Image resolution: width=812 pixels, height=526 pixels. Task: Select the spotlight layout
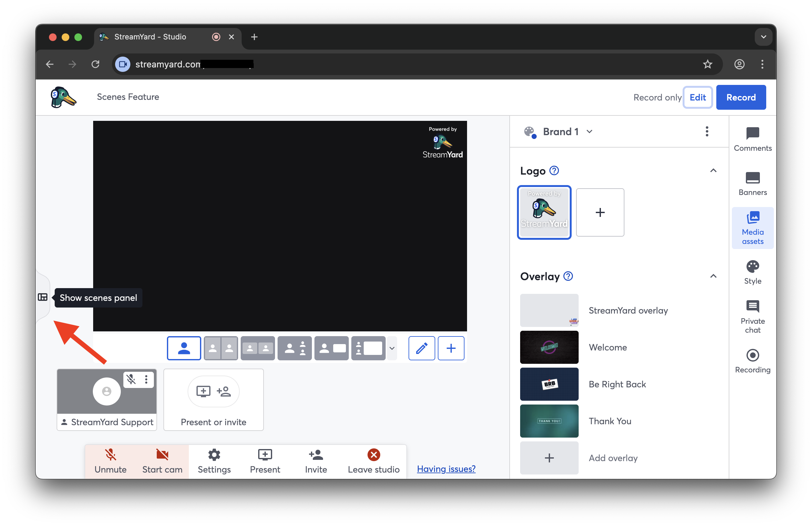pyautogui.click(x=294, y=348)
